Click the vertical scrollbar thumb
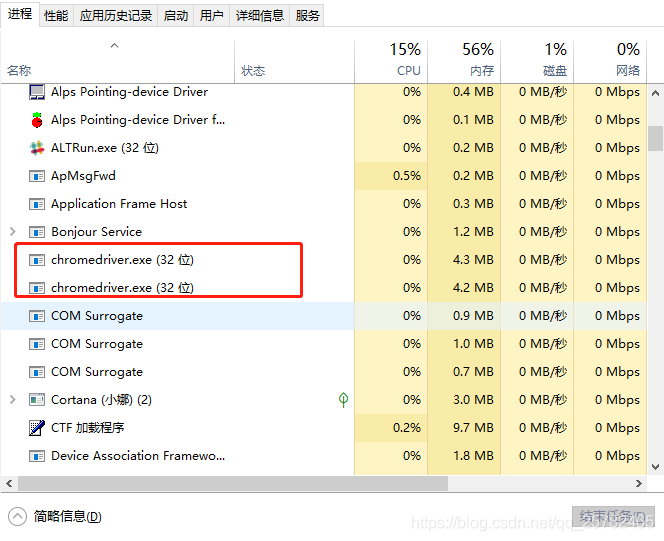Viewport: 664px width, 541px height. (655, 138)
